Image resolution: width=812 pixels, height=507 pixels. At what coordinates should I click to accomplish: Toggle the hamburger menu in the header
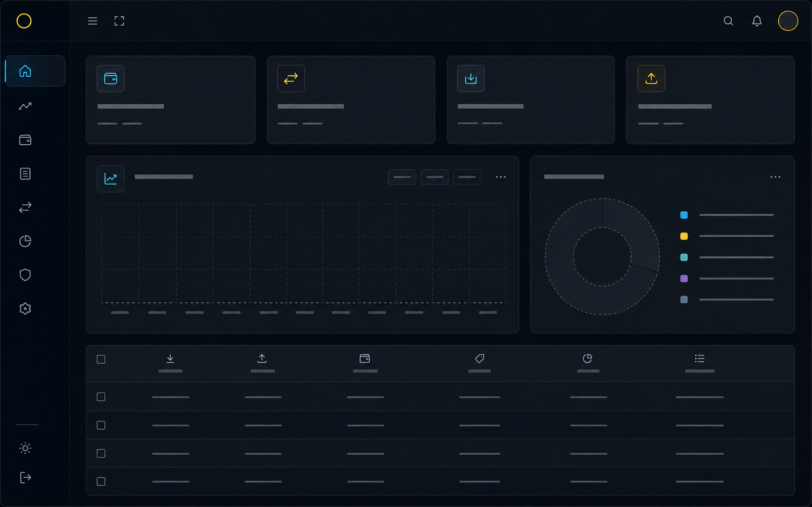[x=93, y=21]
